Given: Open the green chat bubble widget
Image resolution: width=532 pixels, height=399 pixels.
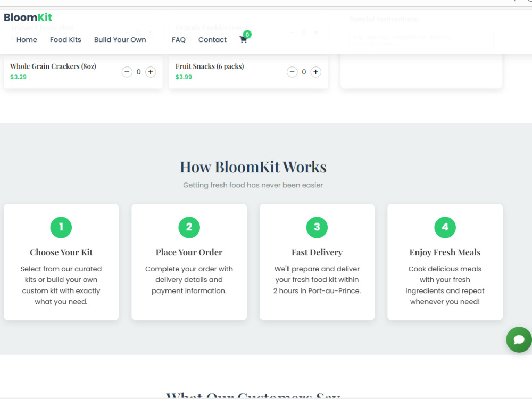Looking at the screenshot, I should pos(519,339).
